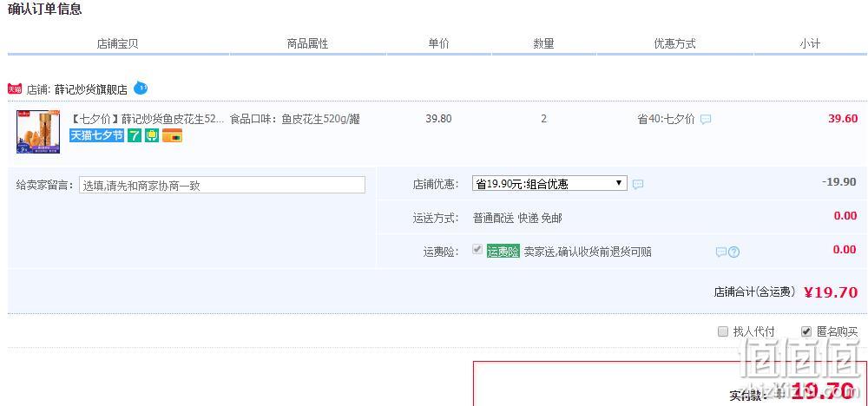Viewport: 868px width, 406px height.
Task: Click the 优惠方式 column header
Action: coord(674,43)
